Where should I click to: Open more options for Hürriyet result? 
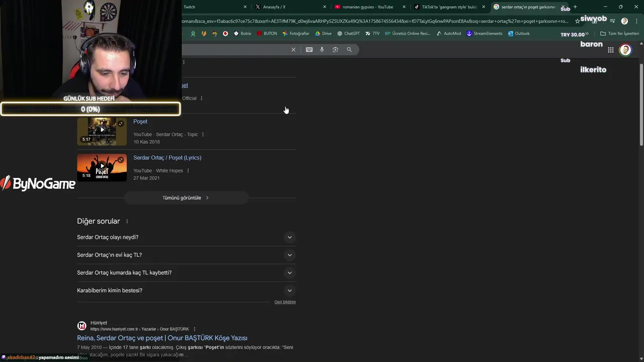[194, 329]
